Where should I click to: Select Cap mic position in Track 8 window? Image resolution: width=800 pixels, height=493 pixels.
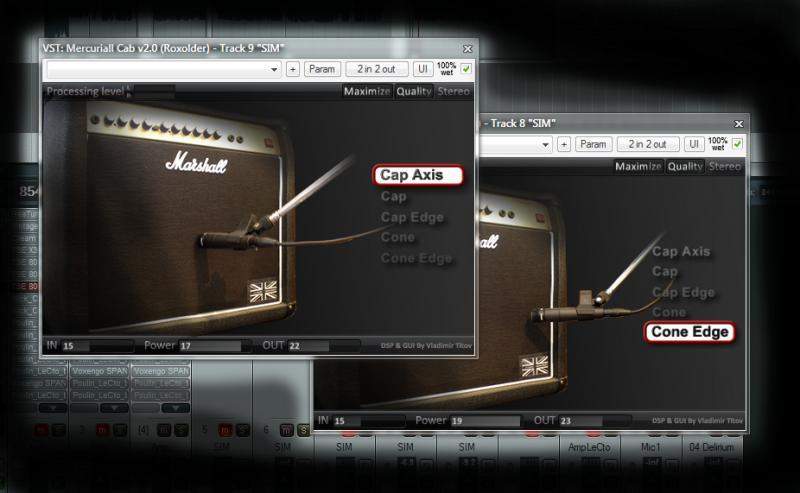665,272
